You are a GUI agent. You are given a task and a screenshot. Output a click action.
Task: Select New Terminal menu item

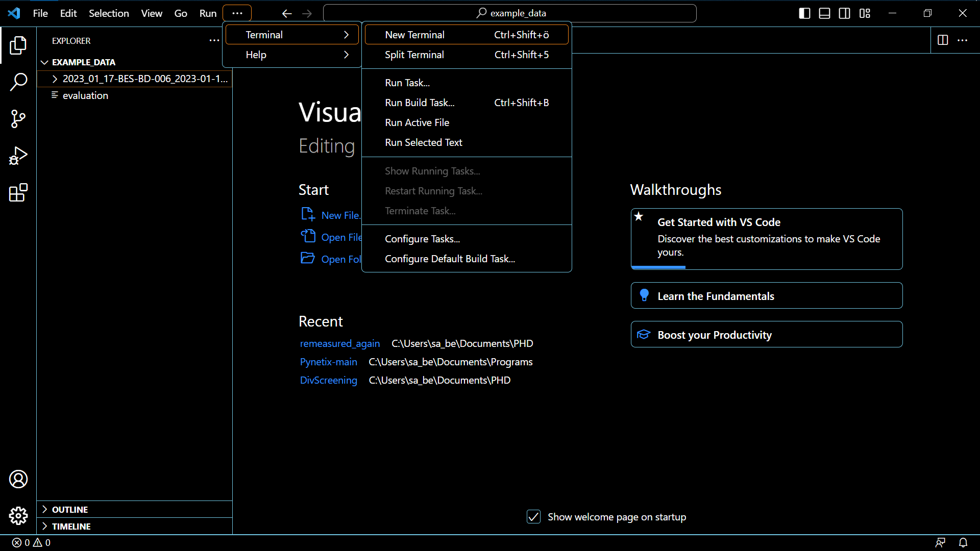(414, 34)
